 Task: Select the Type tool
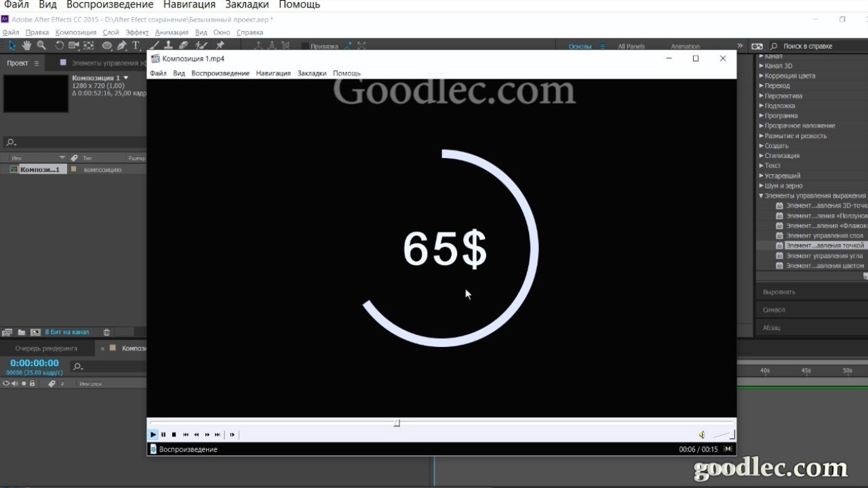click(137, 46)
